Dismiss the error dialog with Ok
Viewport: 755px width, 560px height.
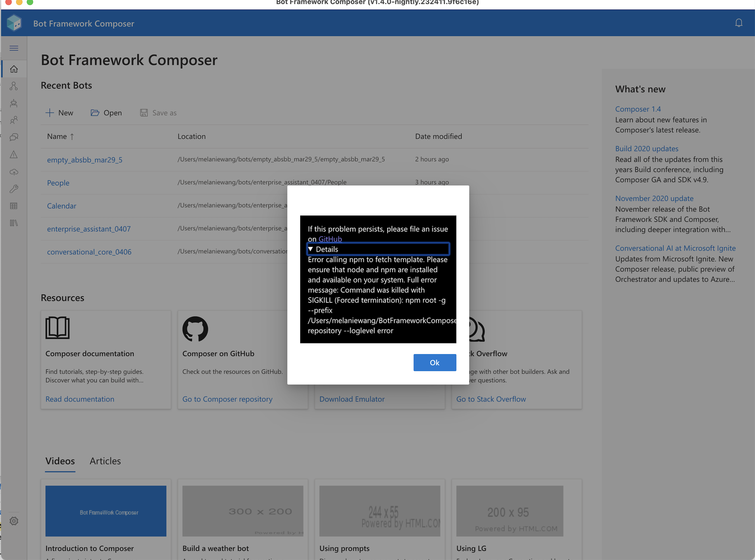click(x=435, y=362)
